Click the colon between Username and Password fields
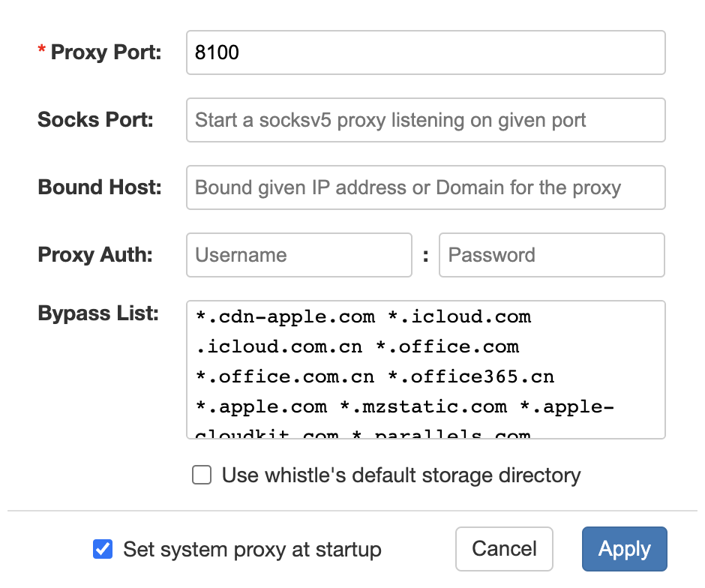 coord(425,255)
